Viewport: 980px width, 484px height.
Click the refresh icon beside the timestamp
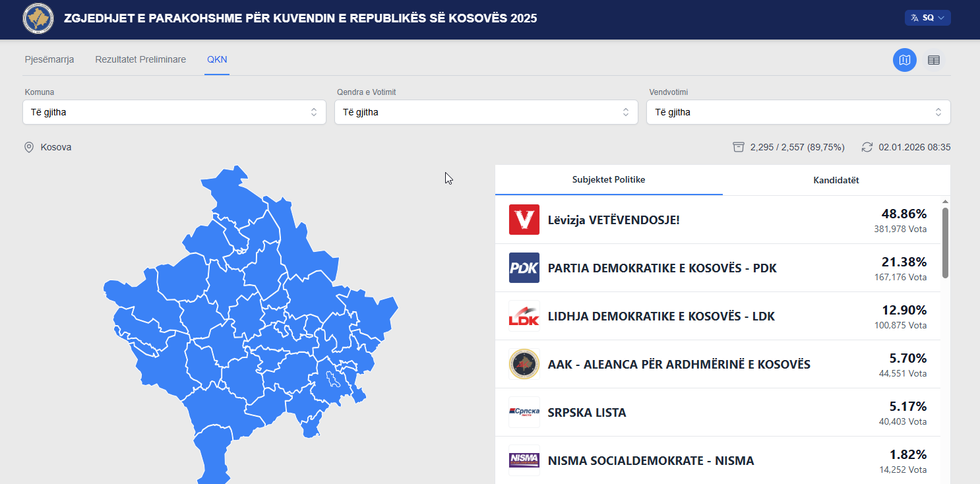point(867,147)
